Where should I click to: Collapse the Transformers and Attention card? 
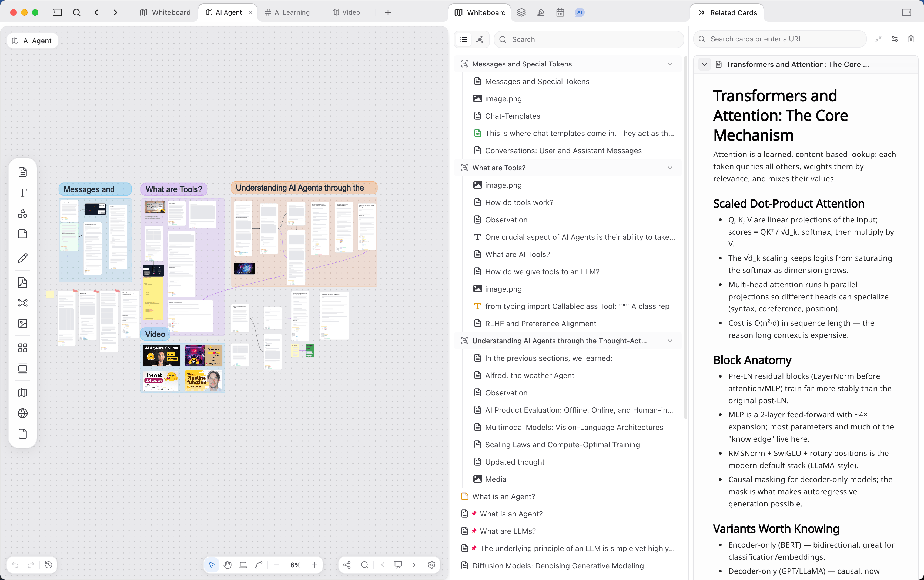705,64
